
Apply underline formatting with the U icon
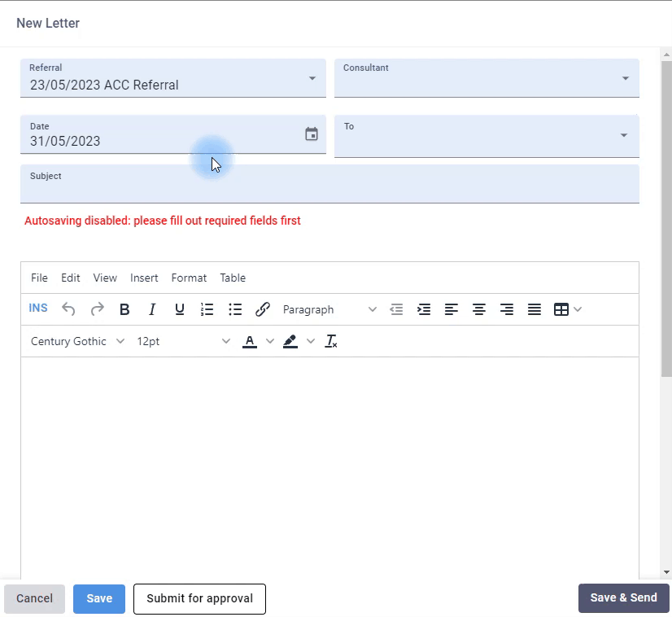click(179, 309)
